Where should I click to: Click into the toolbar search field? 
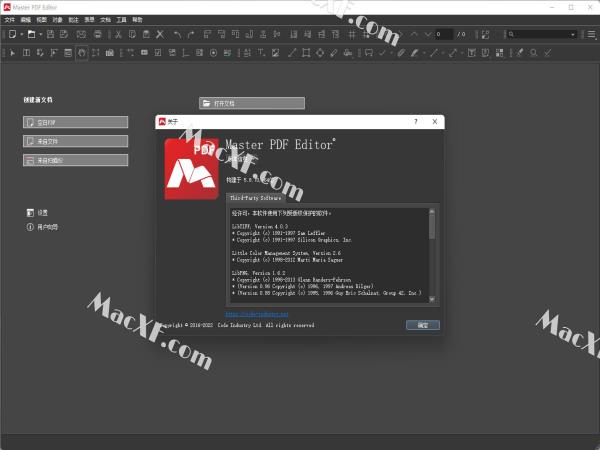pyautogui.click(x=541, y=34)
